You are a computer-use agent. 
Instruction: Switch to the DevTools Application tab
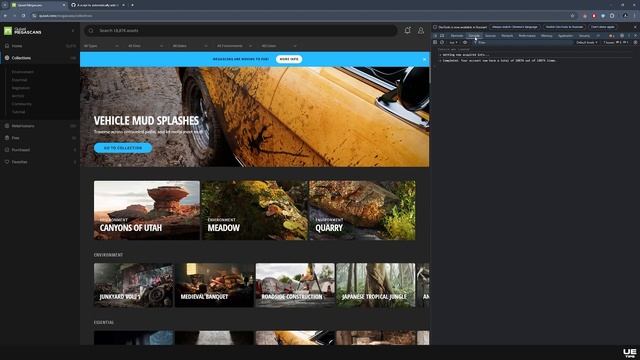point(565,36)
